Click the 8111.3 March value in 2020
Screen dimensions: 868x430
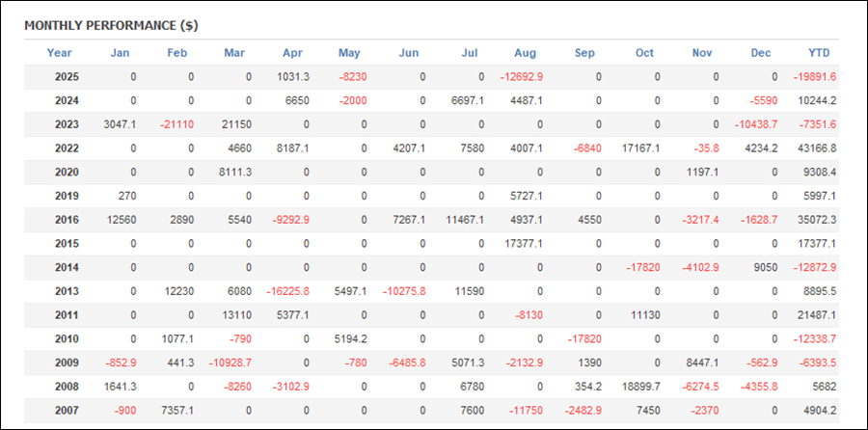pos(234,173)
